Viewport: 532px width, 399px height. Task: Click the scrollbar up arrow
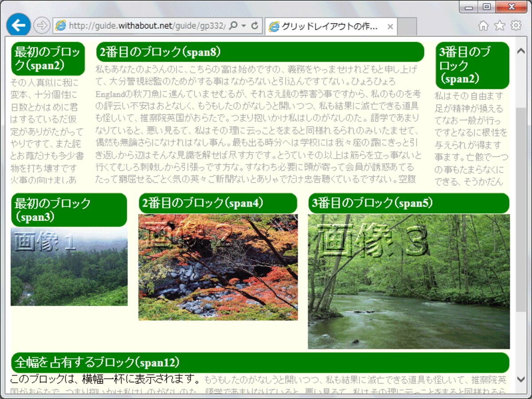tap(521, 51)
